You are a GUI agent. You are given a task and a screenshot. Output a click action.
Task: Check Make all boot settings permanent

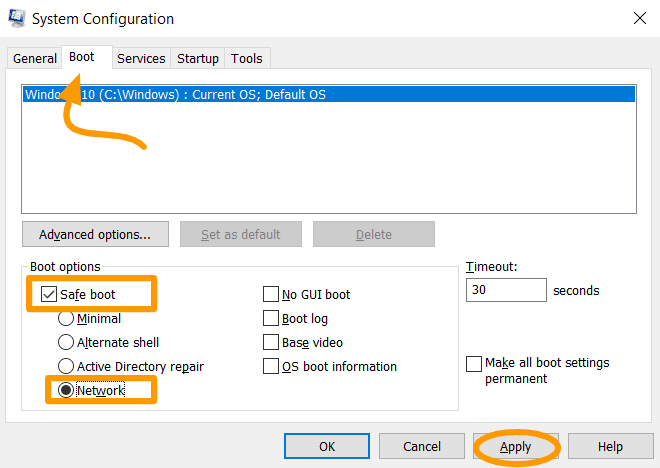474,364
